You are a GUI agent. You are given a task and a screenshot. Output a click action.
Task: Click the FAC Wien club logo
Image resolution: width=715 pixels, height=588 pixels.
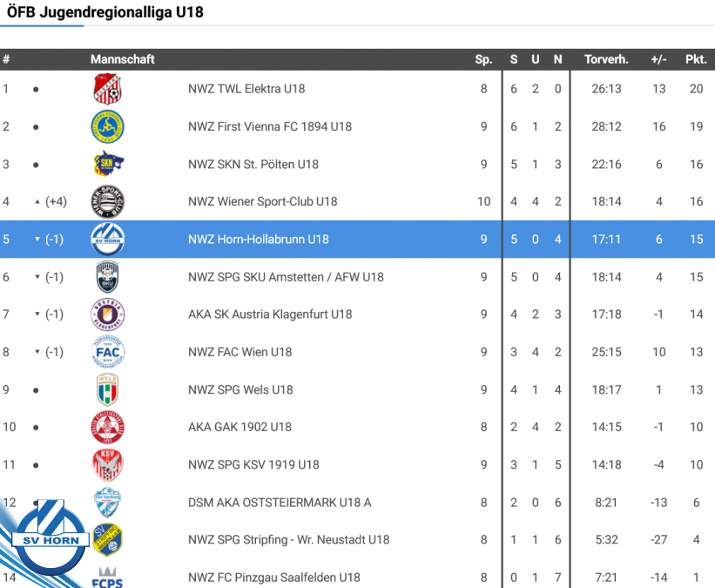108,352
